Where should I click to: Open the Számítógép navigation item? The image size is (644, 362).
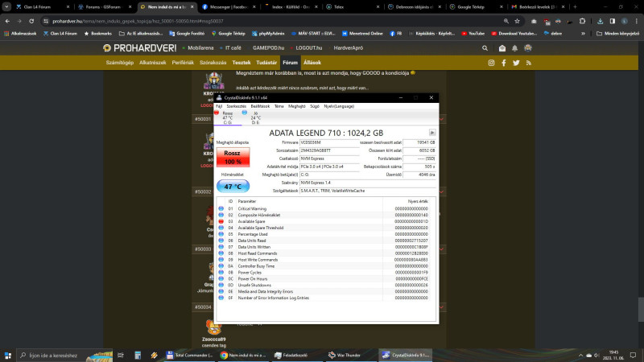pos(119,63)
